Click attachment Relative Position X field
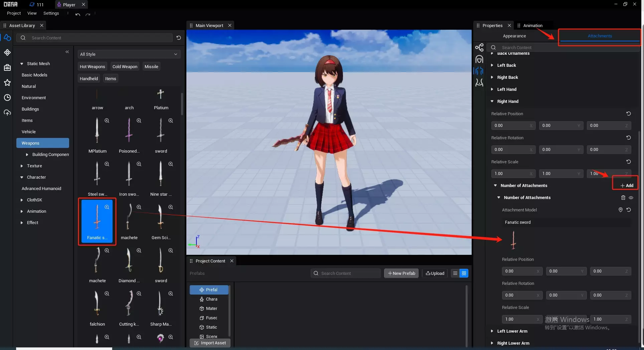Screen dimensions: 644x350 point(522,271)
